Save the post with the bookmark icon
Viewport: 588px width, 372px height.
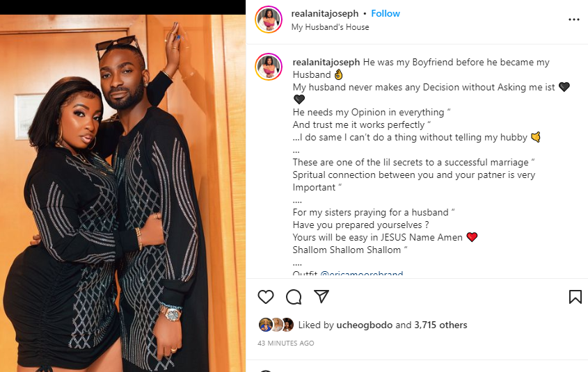pyautogui.click(x=575, y=297)
